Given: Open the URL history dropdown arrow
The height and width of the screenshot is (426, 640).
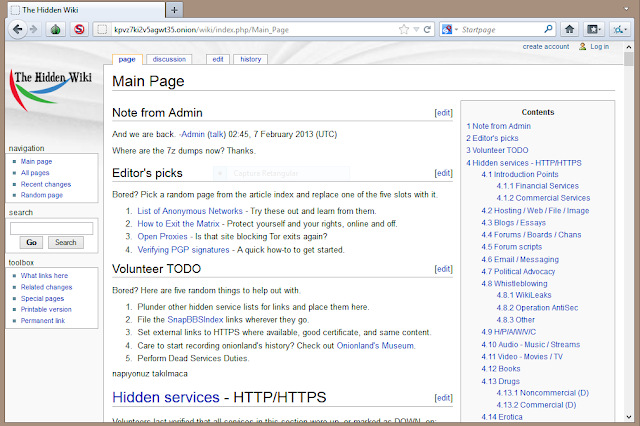Looking at the screenshot, I should [x=416, y=29].
